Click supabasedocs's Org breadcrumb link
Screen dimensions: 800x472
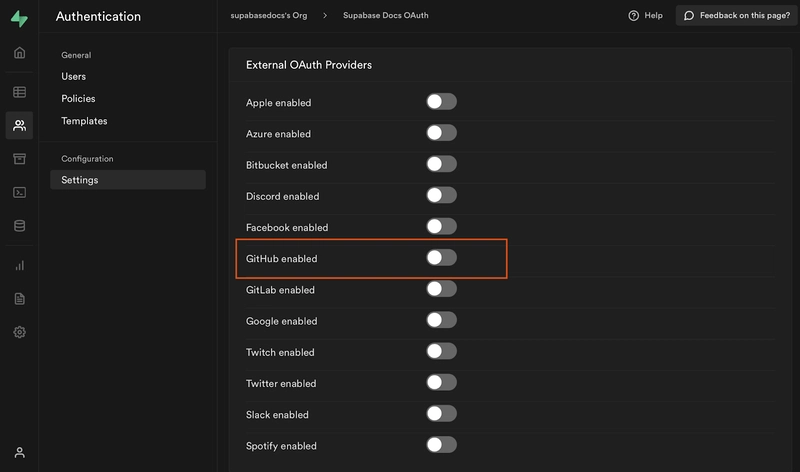269,15
